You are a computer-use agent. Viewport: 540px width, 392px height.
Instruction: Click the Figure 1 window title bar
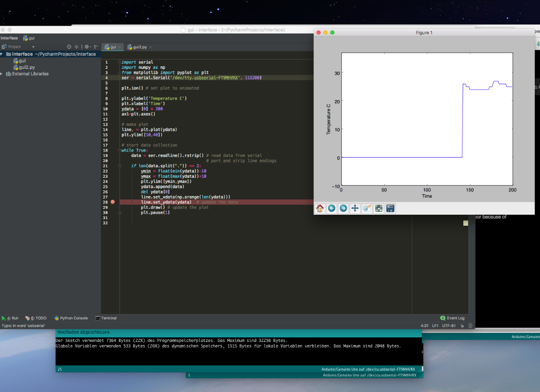click(424, 33)
